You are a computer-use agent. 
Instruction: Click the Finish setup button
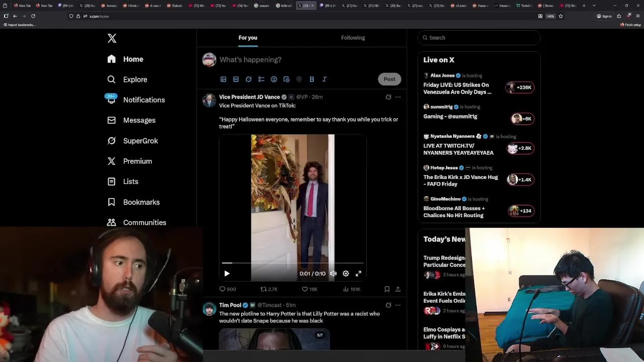coord(630,25)
